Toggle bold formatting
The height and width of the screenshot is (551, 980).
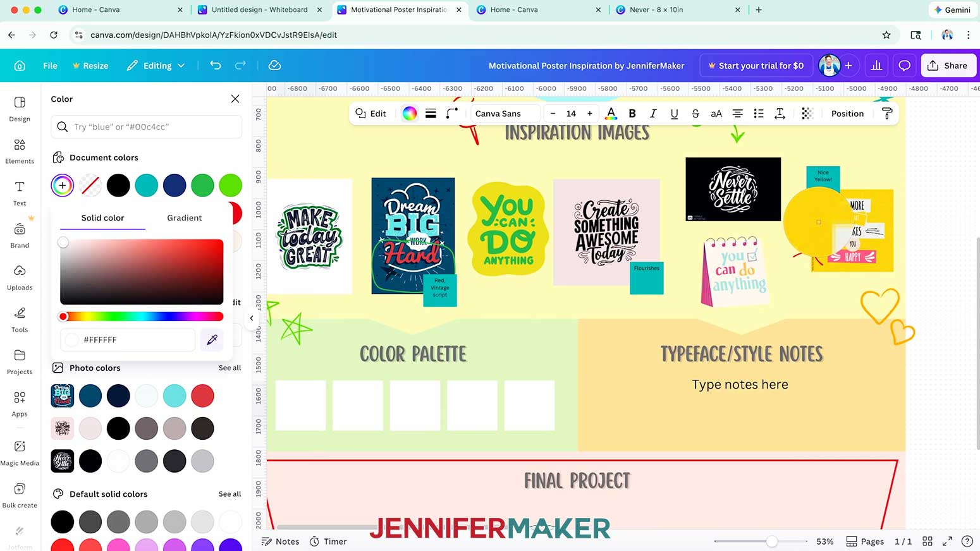pyautogui.click(x=632, y=113)
